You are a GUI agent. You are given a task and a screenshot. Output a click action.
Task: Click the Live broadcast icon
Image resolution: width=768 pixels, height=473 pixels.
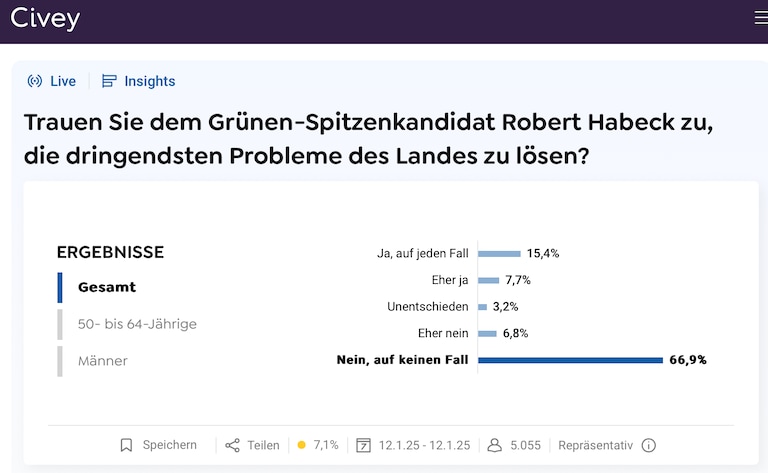(x=35, y=81)
